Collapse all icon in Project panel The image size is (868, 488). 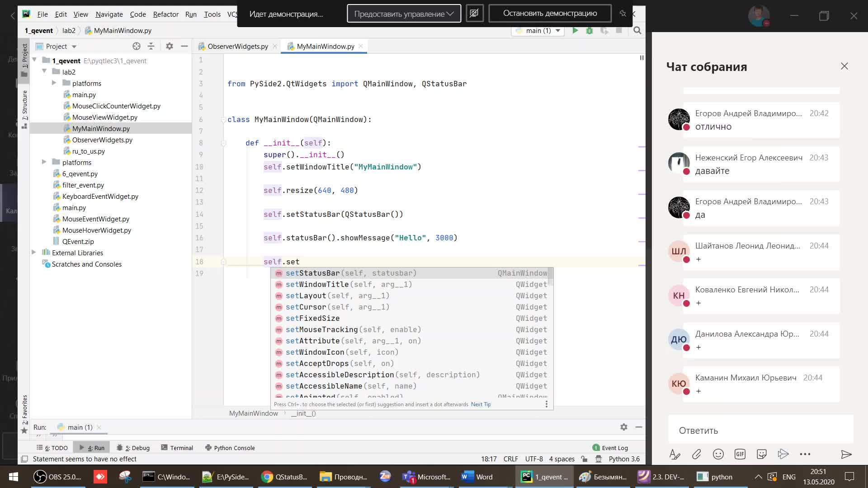pyautogui.click(x=151, y=46)
